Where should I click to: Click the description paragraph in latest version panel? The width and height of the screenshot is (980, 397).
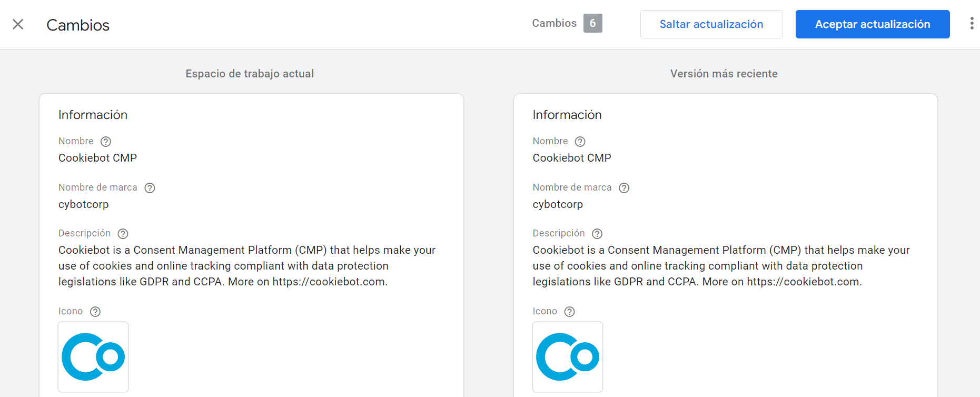pyautogui.click(x=721, y=266)
